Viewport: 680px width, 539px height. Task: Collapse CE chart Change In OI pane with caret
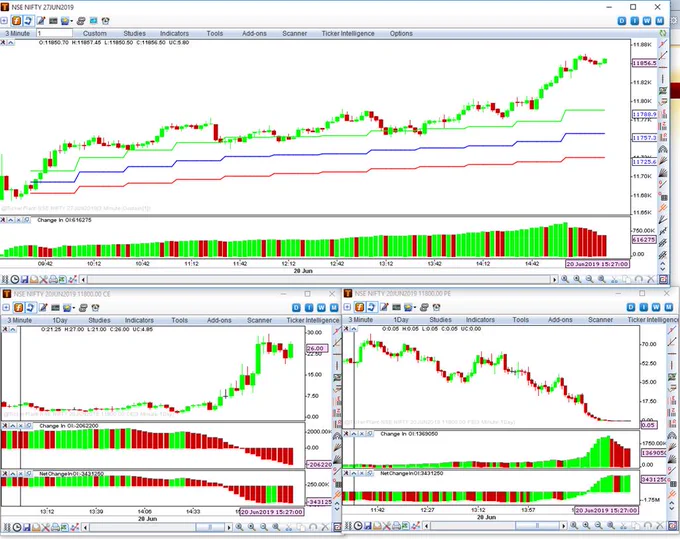pos(12,426)
